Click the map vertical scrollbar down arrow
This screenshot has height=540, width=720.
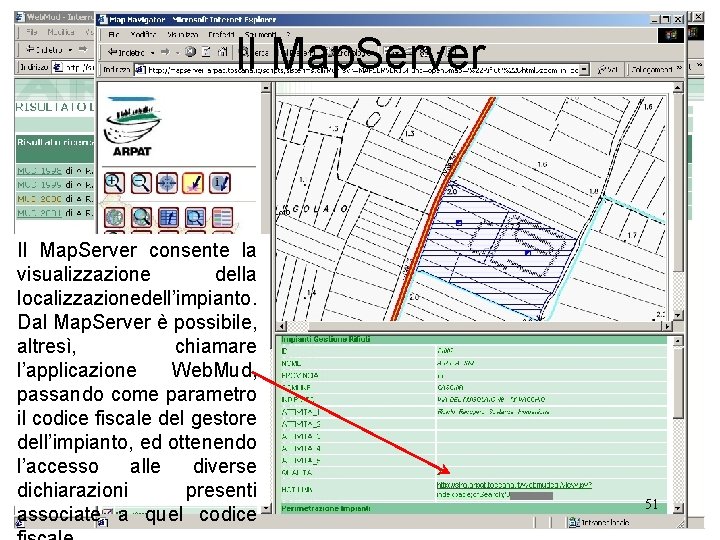point(678,315)
